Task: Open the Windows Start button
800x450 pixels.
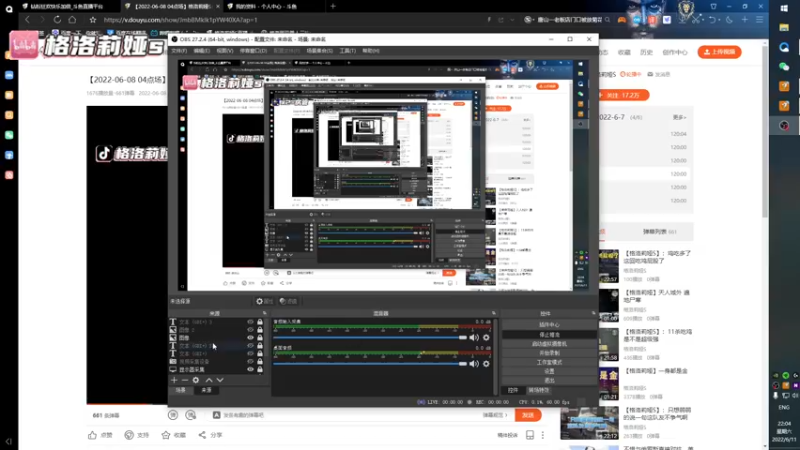Action: [x=784, y=9]
